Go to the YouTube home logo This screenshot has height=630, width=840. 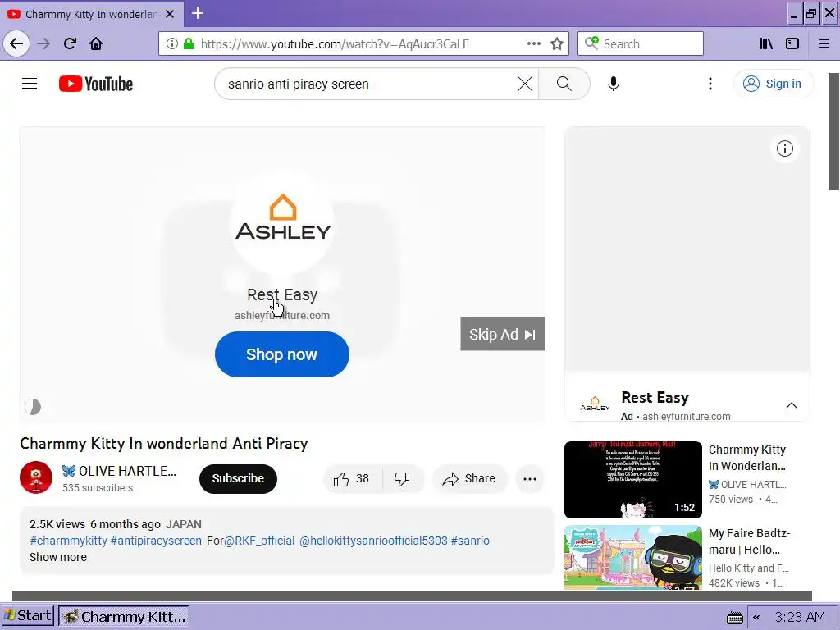[96, 84]
